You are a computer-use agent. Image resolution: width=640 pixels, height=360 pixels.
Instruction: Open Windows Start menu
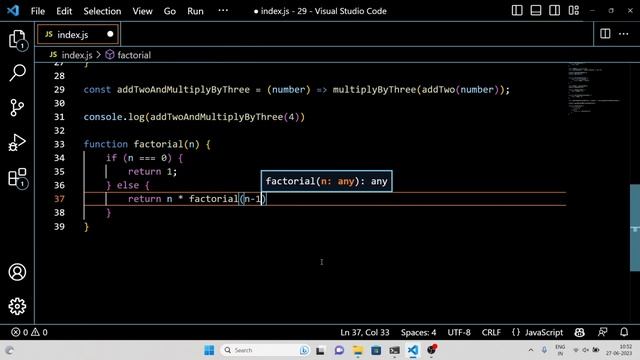(x=209, y=350)
